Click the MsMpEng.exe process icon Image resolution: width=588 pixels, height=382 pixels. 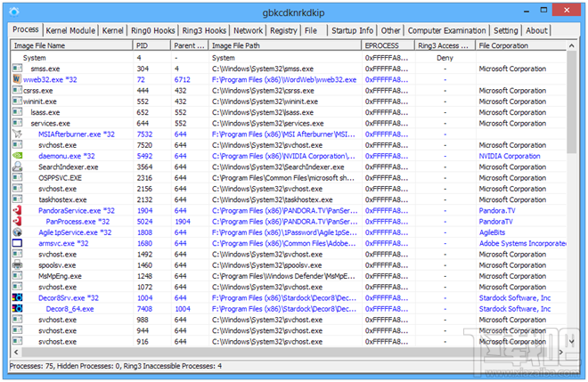17,275
